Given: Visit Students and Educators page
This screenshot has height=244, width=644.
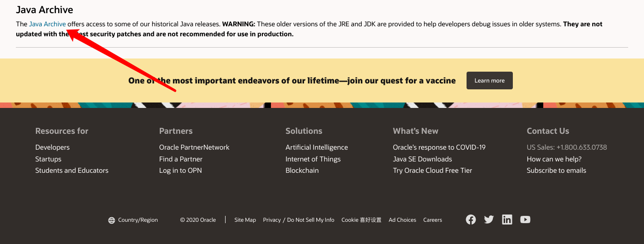Looking at the screenshot, I should pos(72,171).
